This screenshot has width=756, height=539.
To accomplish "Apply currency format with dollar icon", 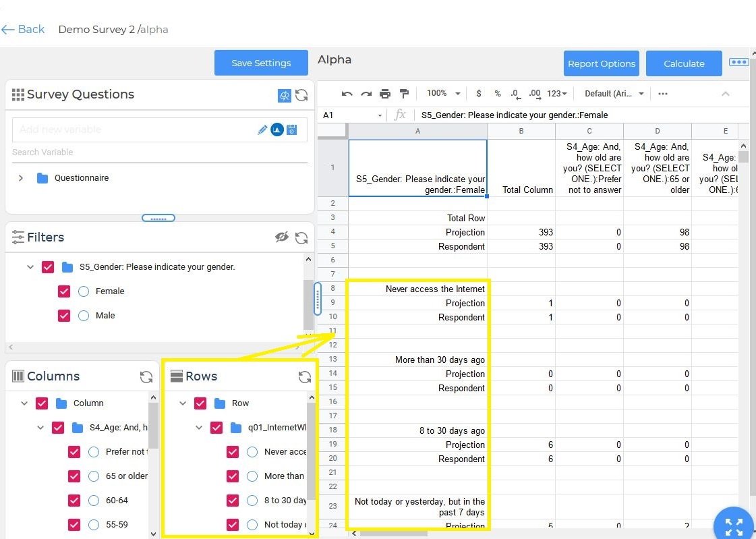I will click(478, 94).
